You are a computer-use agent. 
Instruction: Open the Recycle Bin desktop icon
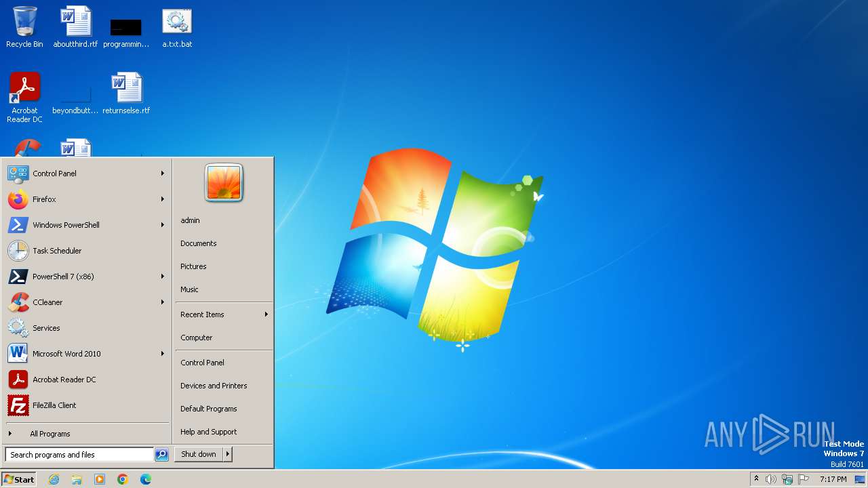pos(24,27)
